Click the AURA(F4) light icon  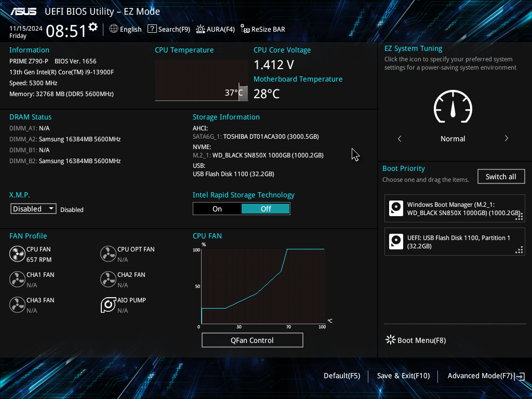(201, 29)
